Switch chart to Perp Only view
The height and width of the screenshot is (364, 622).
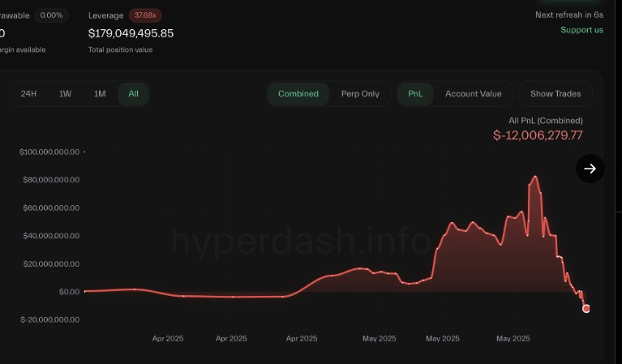pyautogui.click(x=360, y=94)
